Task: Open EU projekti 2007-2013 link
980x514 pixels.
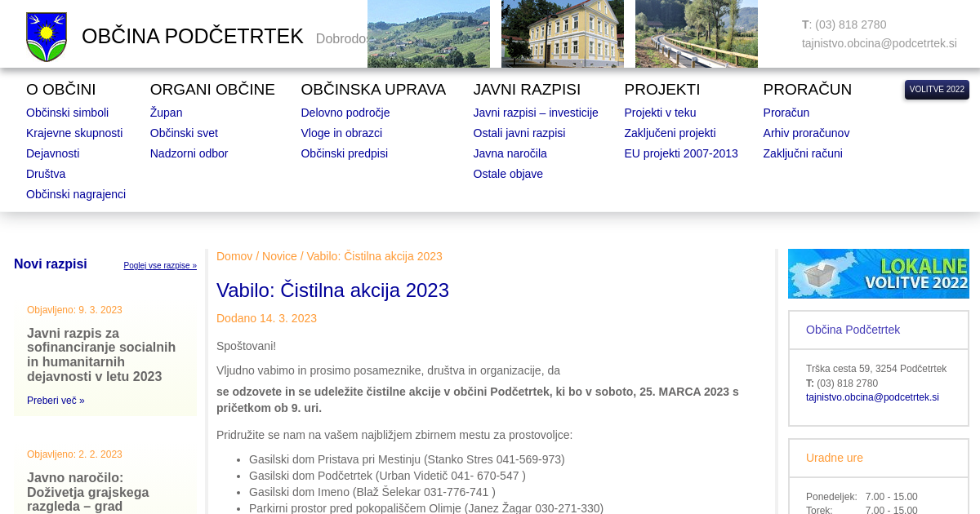Action: point(680,153)
